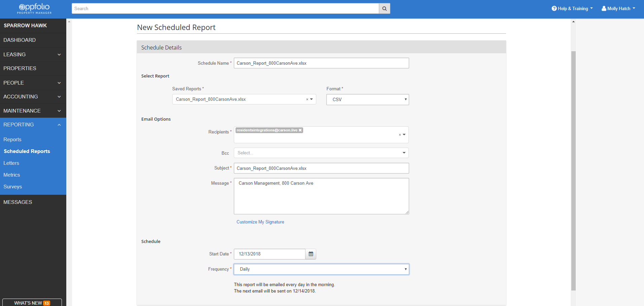Open Scheduled Reports page
The image size is (644, 306).
click(x=27, y=151)
